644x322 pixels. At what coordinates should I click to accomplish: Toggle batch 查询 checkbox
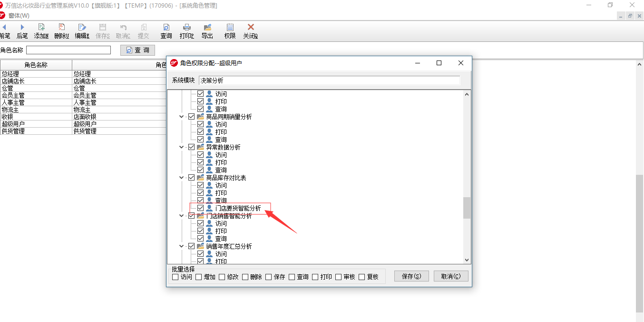click(x=292, y=277)
